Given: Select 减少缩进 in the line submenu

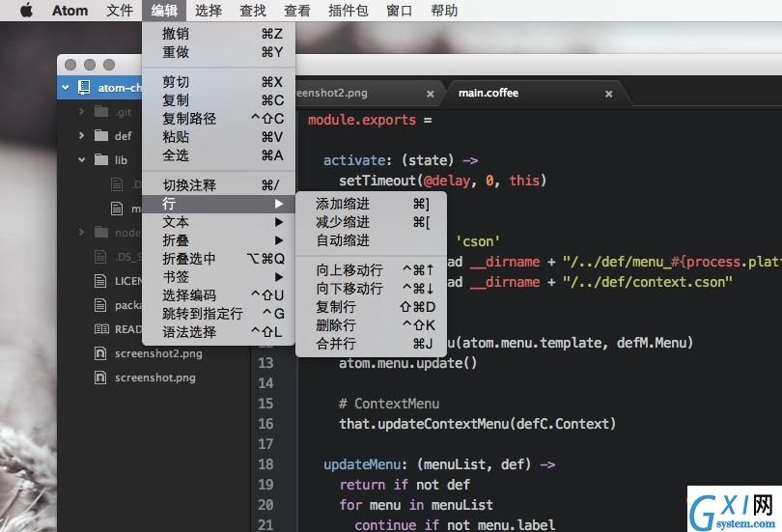Looking at the screenshot, I should 371,222.
